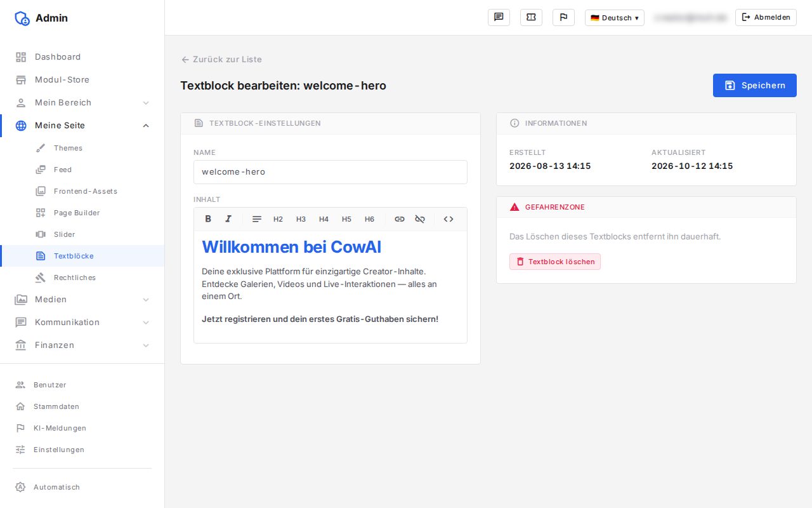
Task: Toggle bold formatting in the editor
Action: (x=208, y=219)
